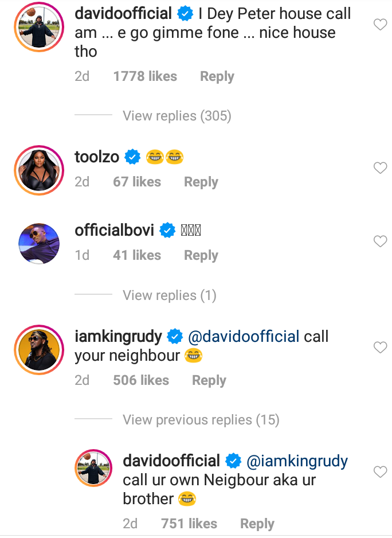
Task: Heart davidoofficial's reply about brother
Action: tap(380, 472)
